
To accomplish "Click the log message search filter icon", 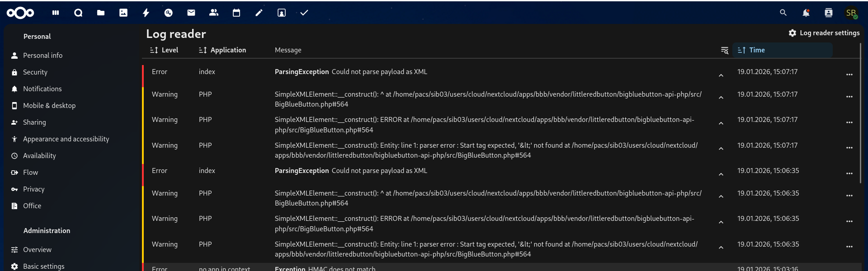I will coord(724,50).
